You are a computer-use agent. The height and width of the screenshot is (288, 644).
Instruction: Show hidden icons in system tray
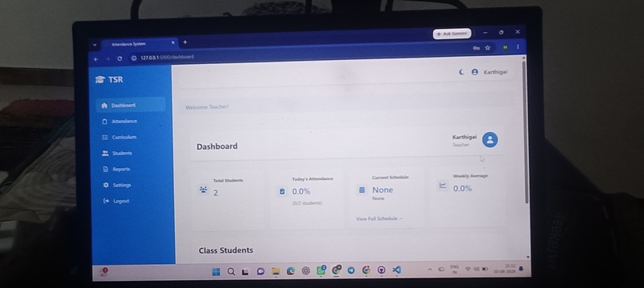pyautogui.click(x=430, y=270)
